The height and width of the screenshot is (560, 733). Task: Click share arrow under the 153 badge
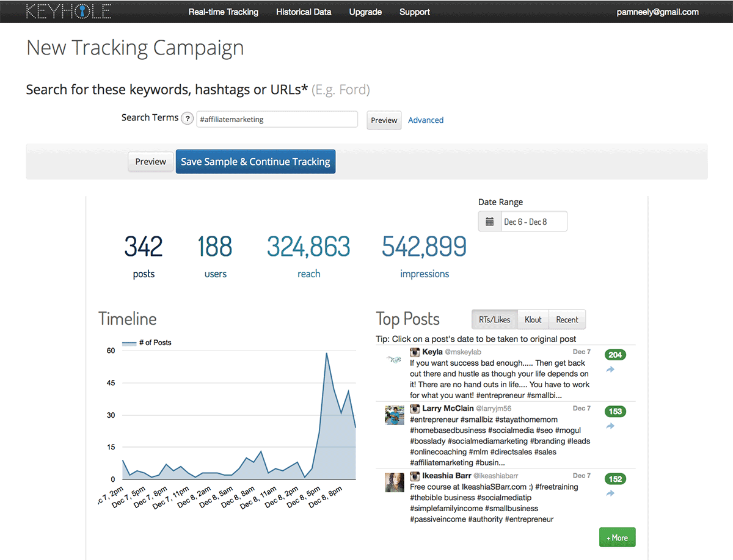coord(610,426)
